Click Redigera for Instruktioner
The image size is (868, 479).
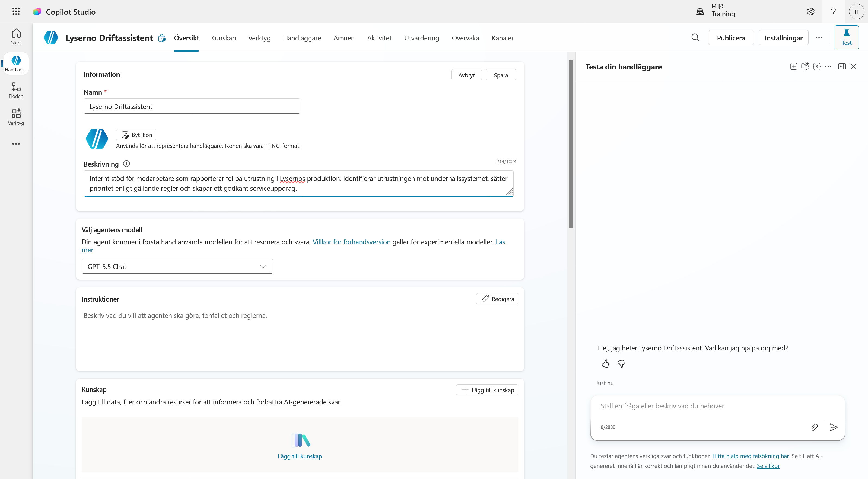pos(497,299)
